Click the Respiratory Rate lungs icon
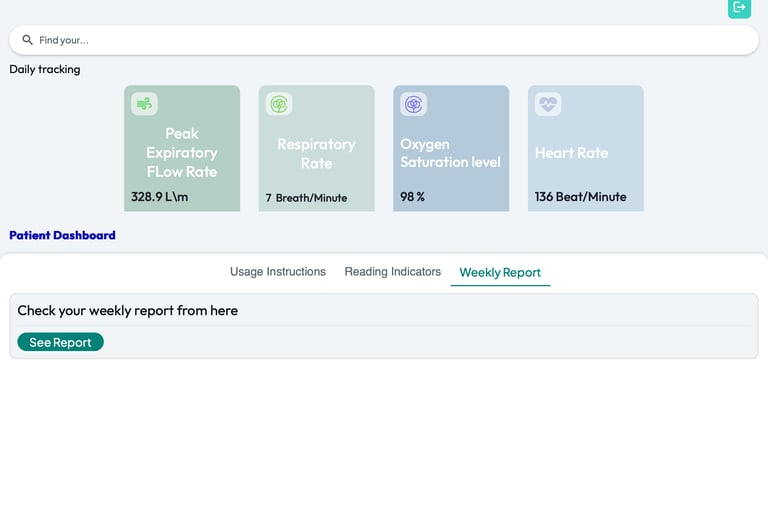This screenshot has width=768, height=512. 279,104
